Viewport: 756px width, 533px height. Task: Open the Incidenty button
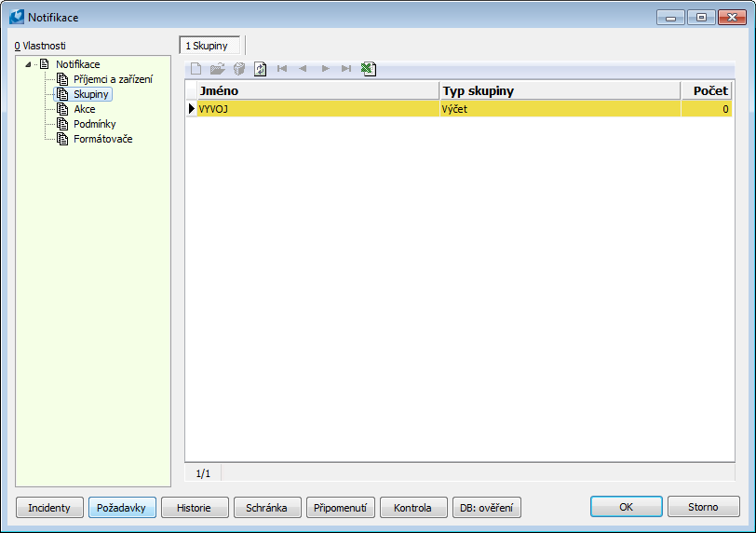click(49, 508)
